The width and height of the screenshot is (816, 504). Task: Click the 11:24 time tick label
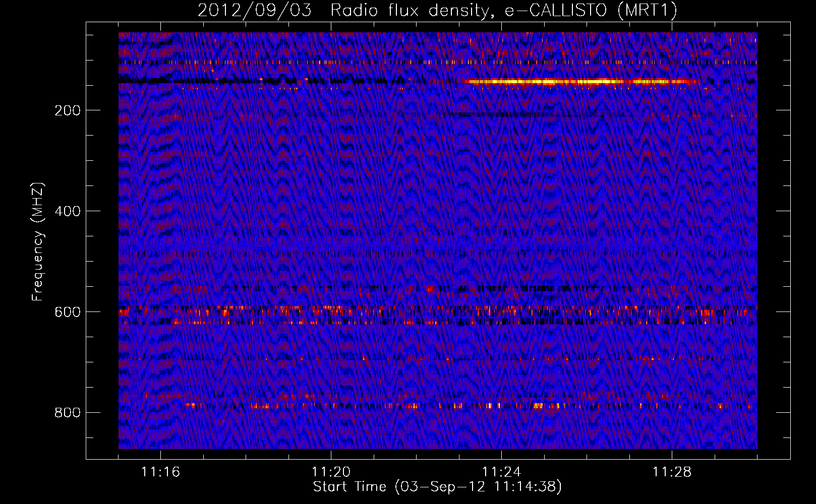point(501,472)
